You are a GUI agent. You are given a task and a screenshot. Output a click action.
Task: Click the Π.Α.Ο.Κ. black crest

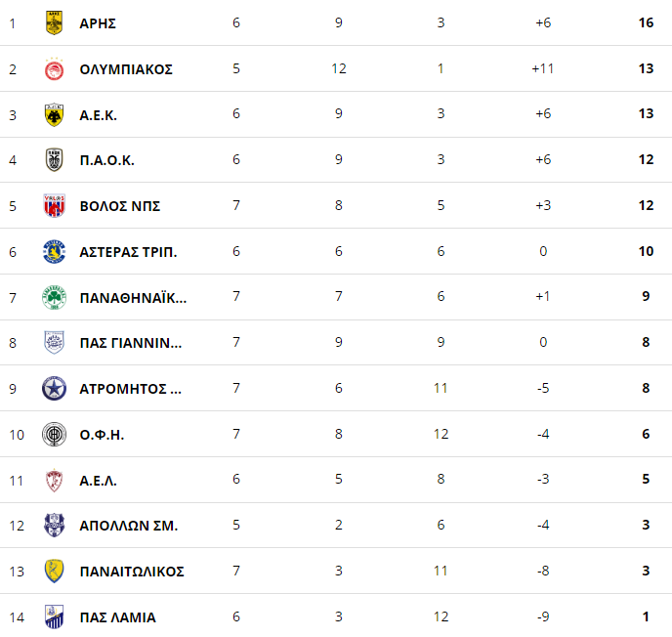[x=54, y=160]
